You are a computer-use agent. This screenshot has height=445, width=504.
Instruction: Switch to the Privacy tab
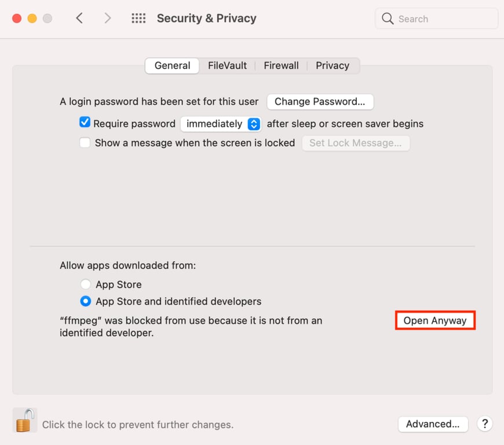tap(333, 65)
